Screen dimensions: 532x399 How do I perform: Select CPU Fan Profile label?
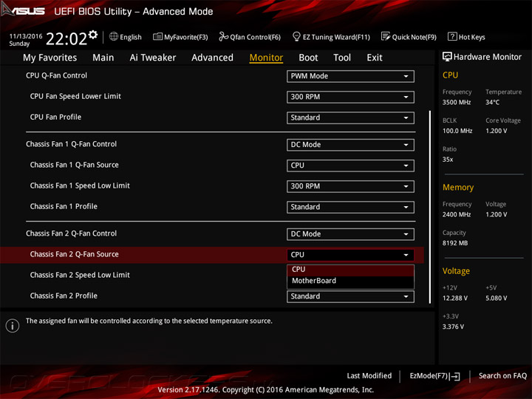(55, 117)
